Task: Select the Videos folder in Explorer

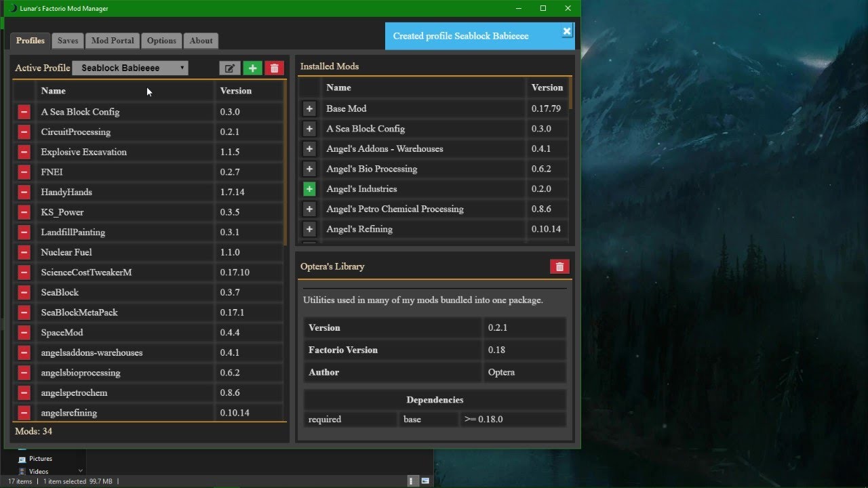Action: point(39,471)
